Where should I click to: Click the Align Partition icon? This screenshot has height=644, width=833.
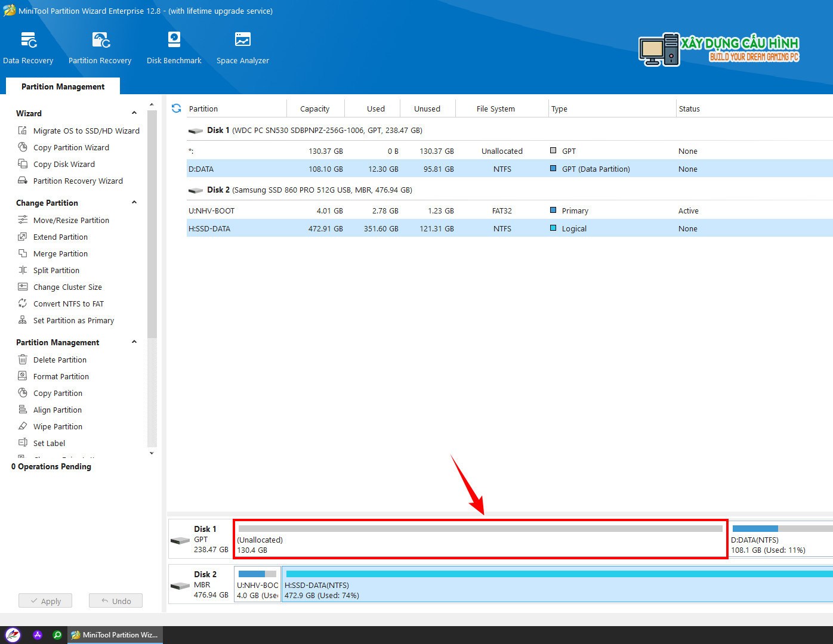[x=23, y=410]
